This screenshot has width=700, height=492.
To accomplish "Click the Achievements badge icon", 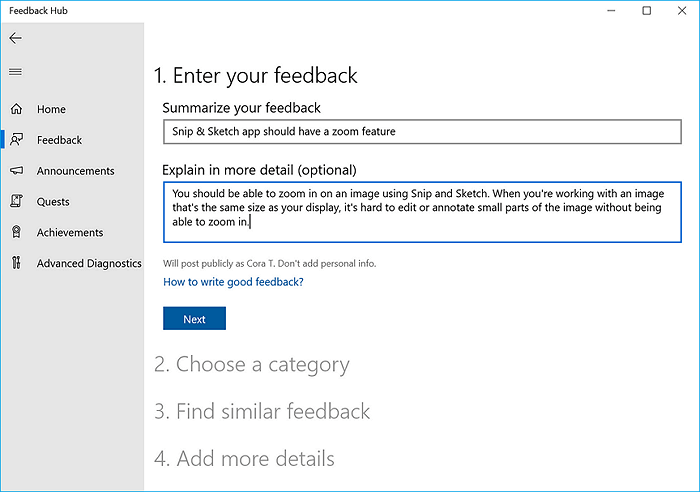I will tap(16, 233).
